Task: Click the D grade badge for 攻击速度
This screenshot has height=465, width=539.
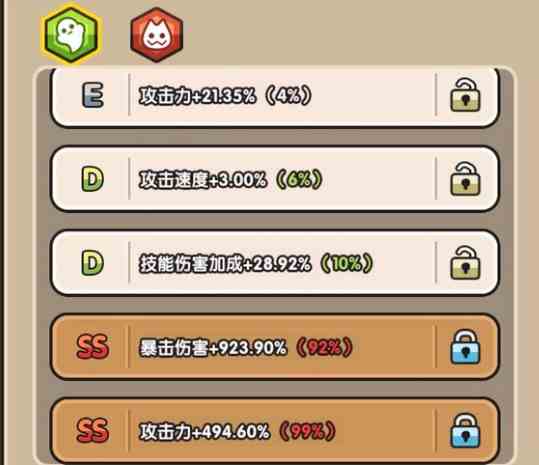Action: point(92,179)
